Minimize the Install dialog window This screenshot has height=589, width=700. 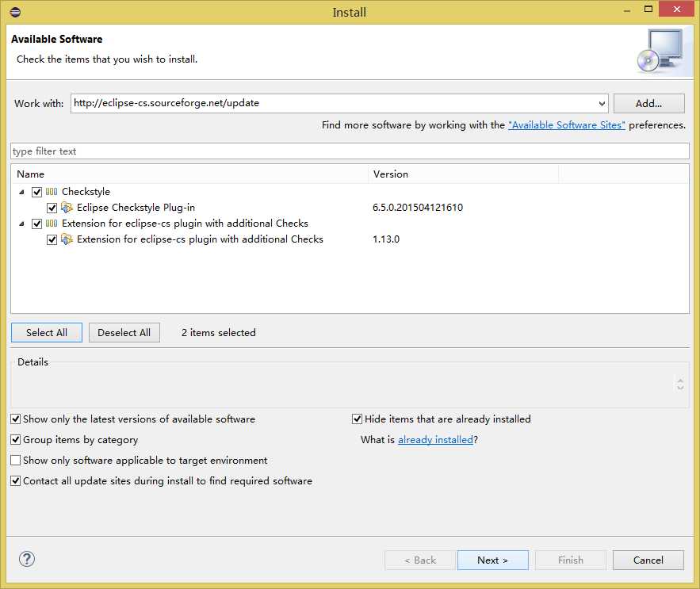[x=627, y=11]
